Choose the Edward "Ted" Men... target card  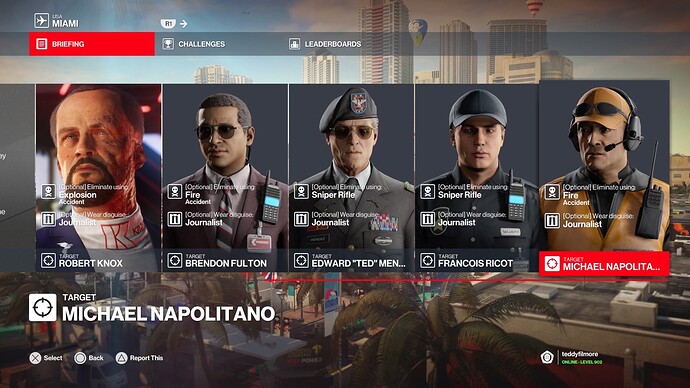click(x=351, y=178)
